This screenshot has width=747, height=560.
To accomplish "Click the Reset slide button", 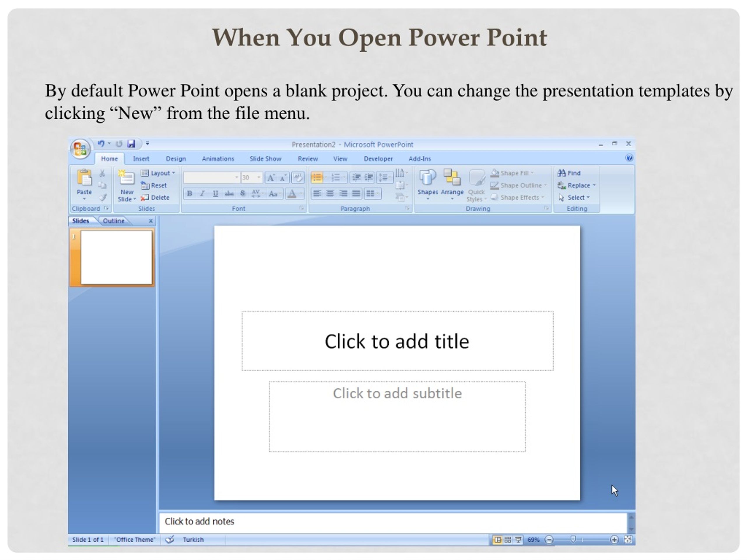I will (154, 185).
